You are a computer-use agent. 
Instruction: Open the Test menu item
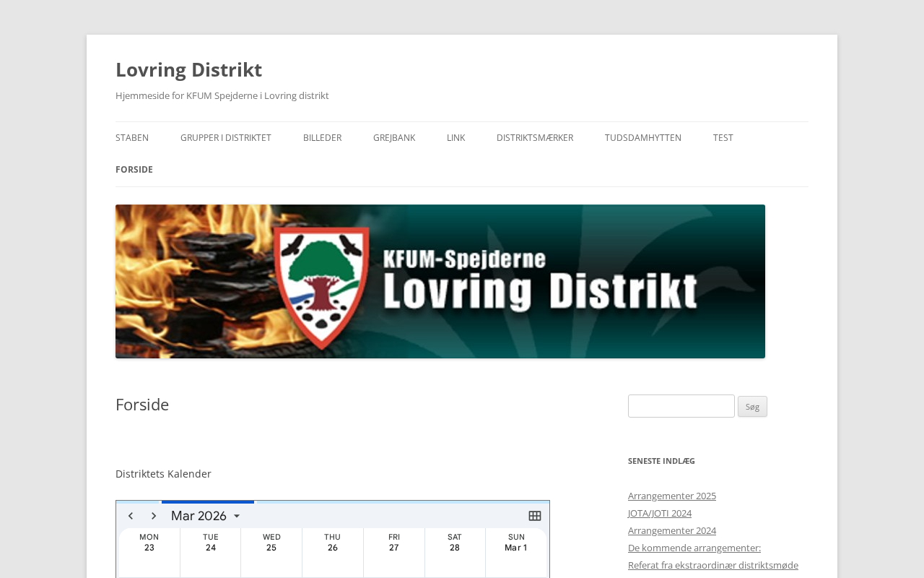tap(723, 138)
